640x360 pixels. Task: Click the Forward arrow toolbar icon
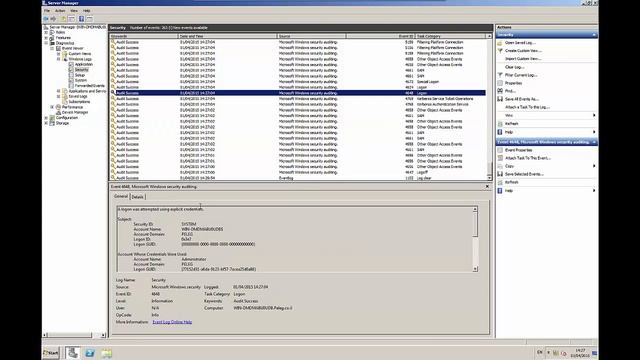tap(53, 19)
